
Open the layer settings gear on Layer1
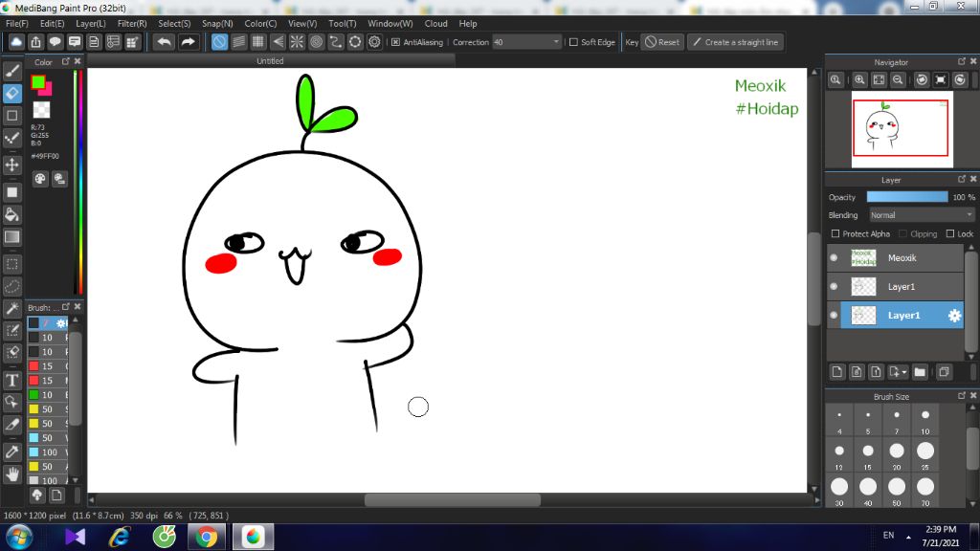point(953,316)
